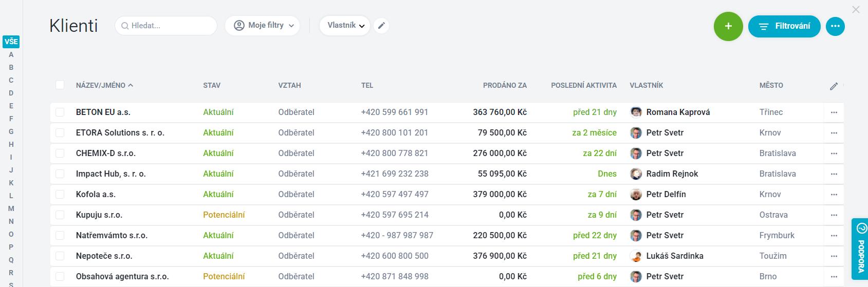Sort by STAV column header
Image resolution: width=868 pixels, height=287 pixels.
pyautogui.click(x=212, y=85)
